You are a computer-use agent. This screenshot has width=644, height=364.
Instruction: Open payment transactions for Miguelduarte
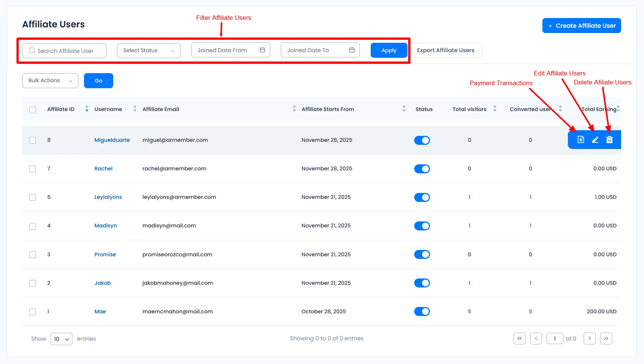581,140
